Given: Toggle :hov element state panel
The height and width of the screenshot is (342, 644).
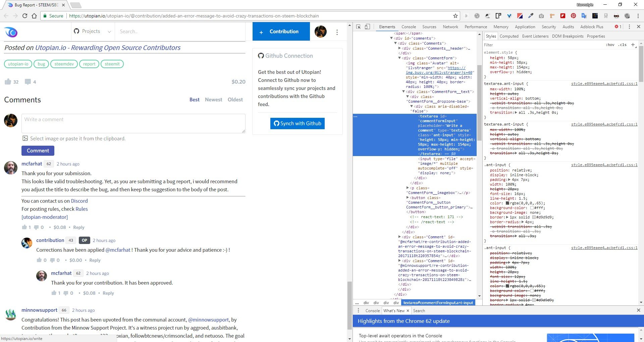Looking at the screenshot, I should (x=610, y=45).
